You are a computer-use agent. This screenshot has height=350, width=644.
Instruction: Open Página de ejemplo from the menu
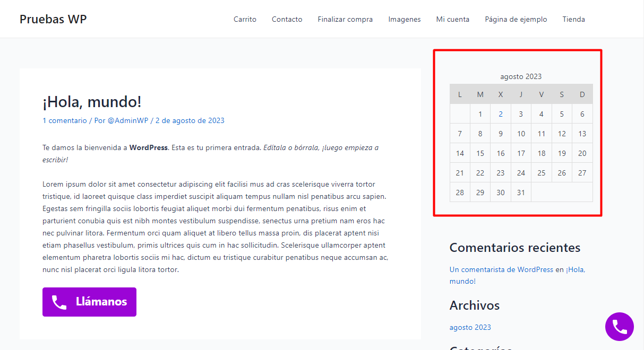(x=516, y=19)
